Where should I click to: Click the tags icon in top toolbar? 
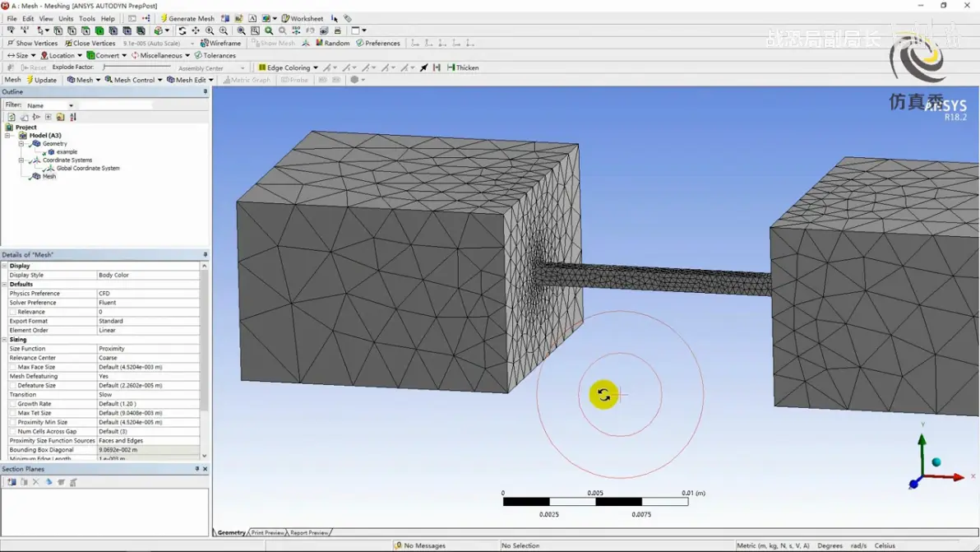(x=348, y=19)
